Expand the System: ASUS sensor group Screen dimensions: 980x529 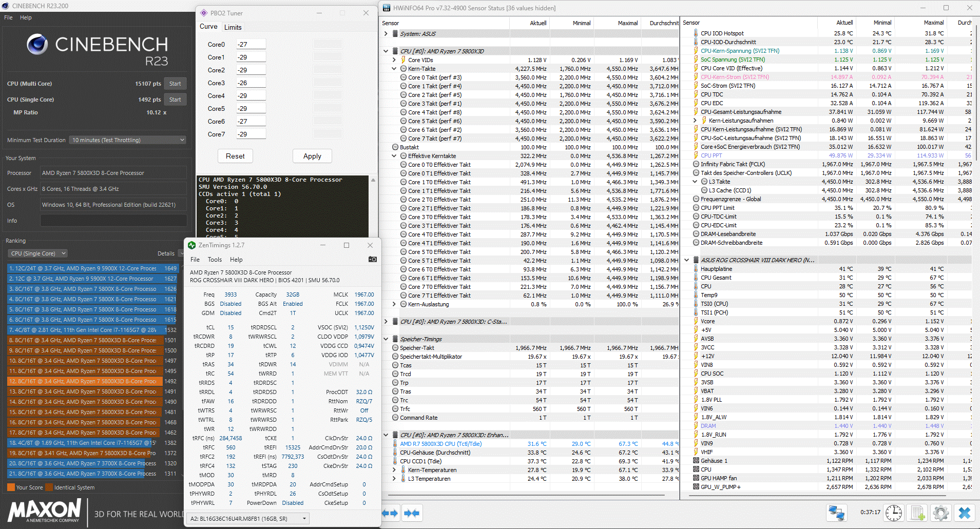tap(386, 34)
